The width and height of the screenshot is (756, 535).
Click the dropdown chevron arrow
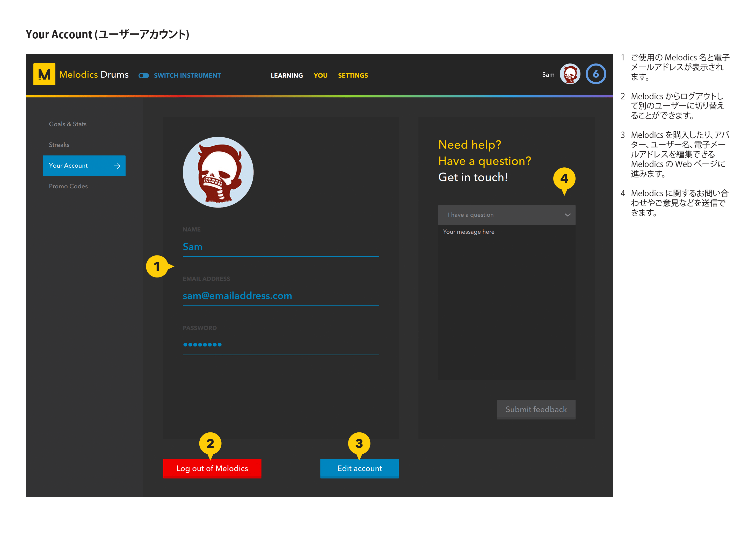pyautogui.click(x=567, y=215)
